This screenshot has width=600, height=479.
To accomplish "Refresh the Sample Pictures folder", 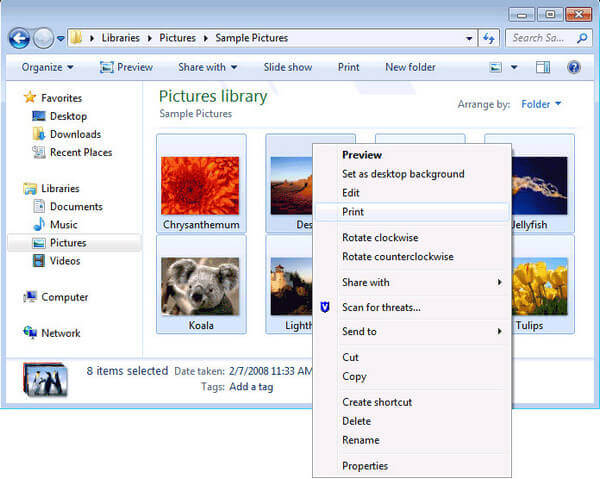I will coord(489,38).
